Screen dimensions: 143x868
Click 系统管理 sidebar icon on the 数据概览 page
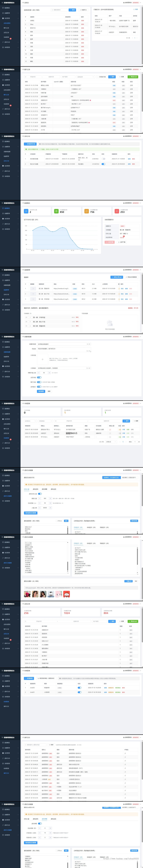(x=3, y=229)
